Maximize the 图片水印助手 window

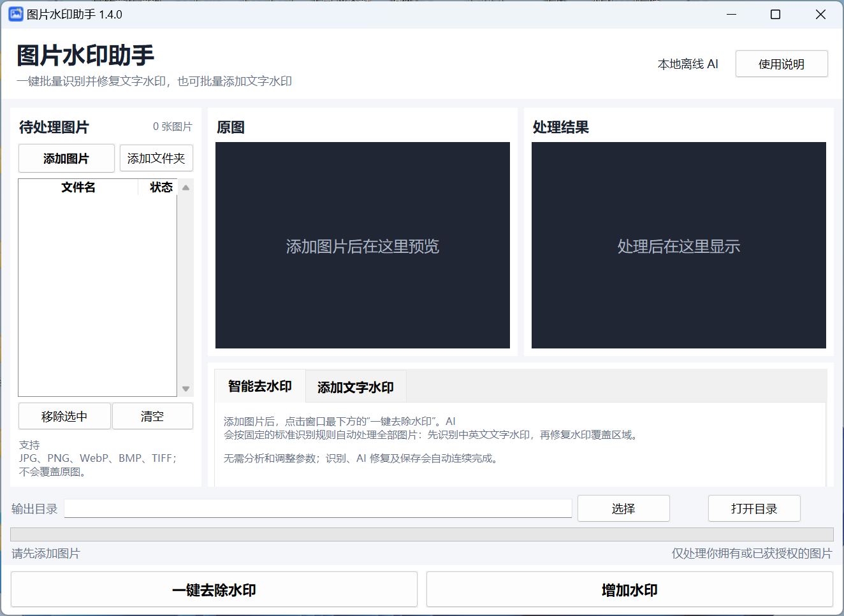(776, 14)
